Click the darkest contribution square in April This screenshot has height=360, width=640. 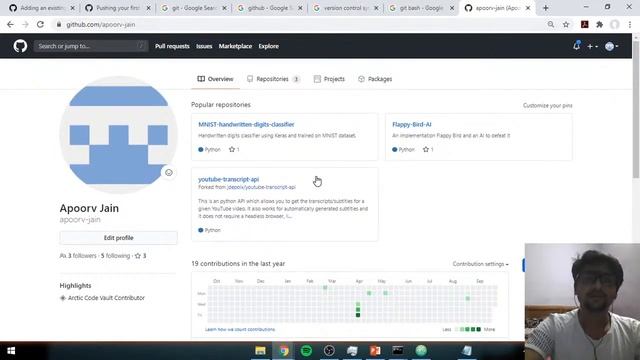358,315
